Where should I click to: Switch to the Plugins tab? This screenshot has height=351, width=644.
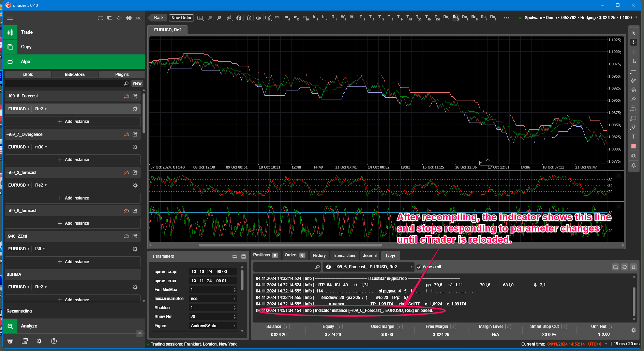(122, 74)
